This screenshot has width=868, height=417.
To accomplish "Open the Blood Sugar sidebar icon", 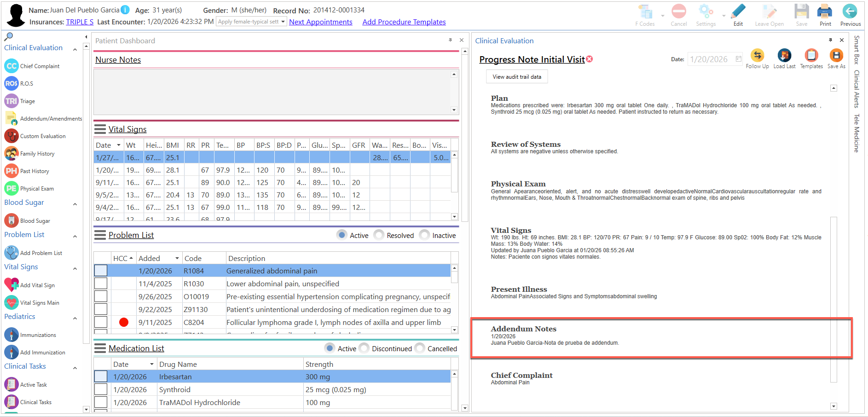I will [12, 220].
